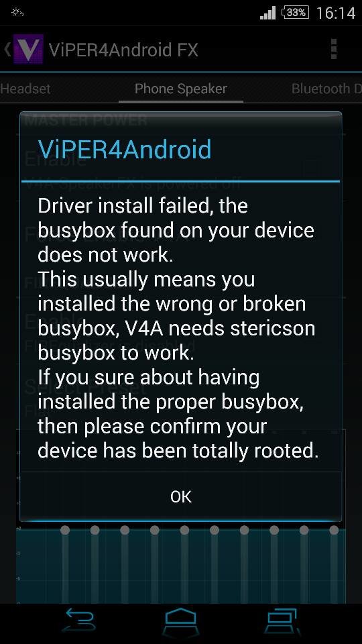This screenshot has width=362, height=644.
Task: Select the Phone Speaker tab
Action: [181, 89]
